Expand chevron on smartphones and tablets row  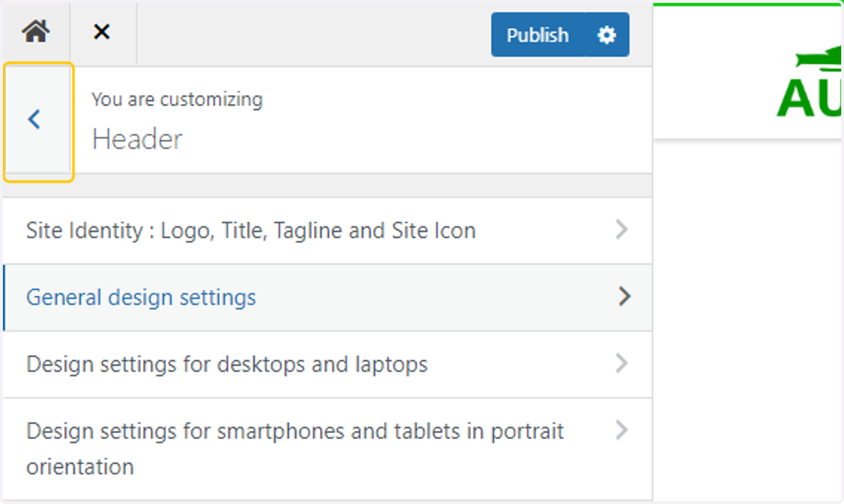coord(622,429)
